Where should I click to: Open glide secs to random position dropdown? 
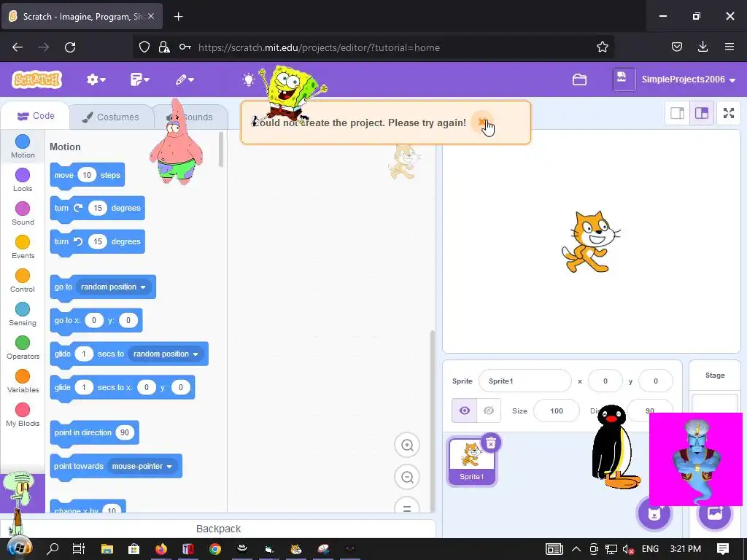(166, 354)
